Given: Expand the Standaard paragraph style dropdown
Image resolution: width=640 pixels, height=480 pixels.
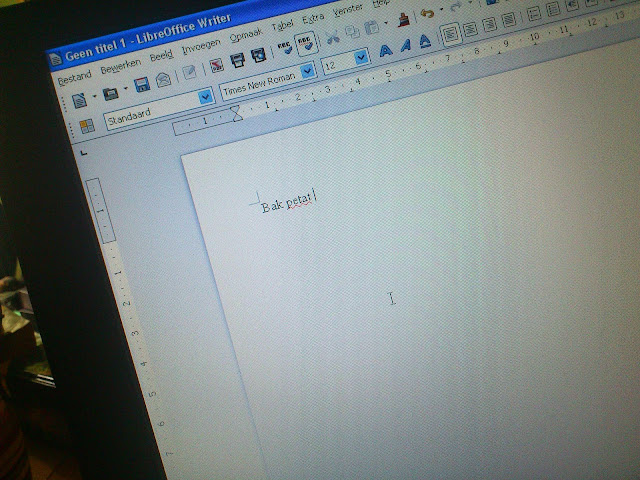Looking at the screenshot, I should pyautogui.click(x=206, y=96).
